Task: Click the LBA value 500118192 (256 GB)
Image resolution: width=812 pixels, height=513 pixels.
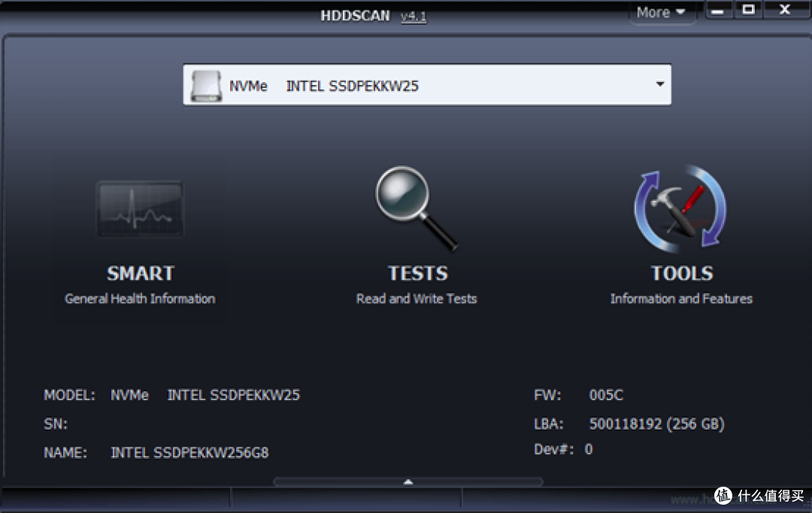Action: 656,424
